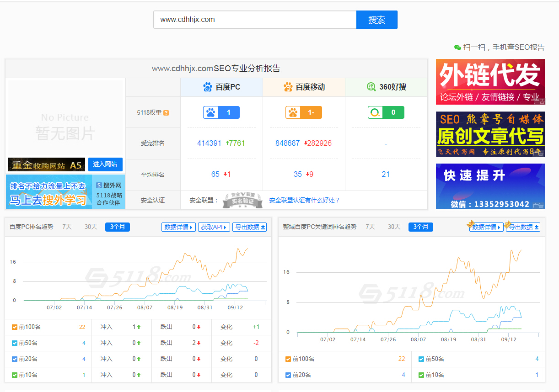The height and width of the screenshot is (392, 559).
Task: Click the Baidu PC weight badge 1
Action: [x=221, y=112]
